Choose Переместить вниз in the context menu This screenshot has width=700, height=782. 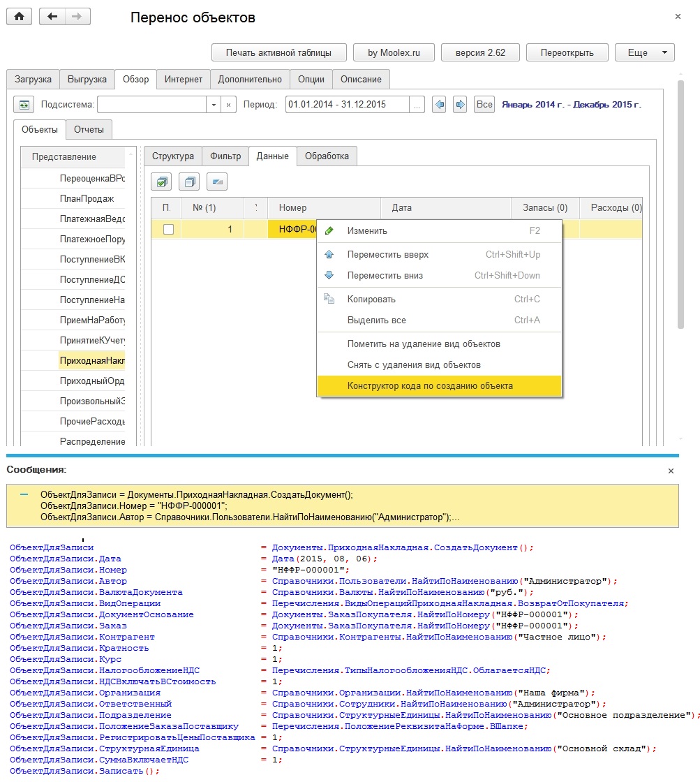[439, 275]
